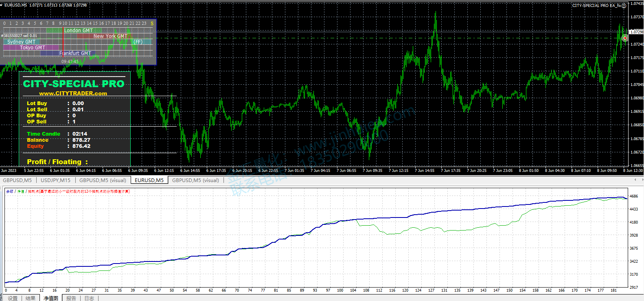The width and height of the screenshot is (644, 301).
Task: Click CITY-SPECIAL PRO EA_fix label
Action: point(596,6)
